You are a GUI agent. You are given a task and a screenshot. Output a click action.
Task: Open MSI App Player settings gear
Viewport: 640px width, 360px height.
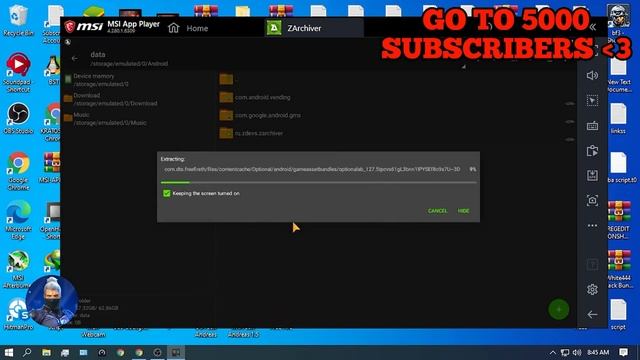click(x=592, y=289)
